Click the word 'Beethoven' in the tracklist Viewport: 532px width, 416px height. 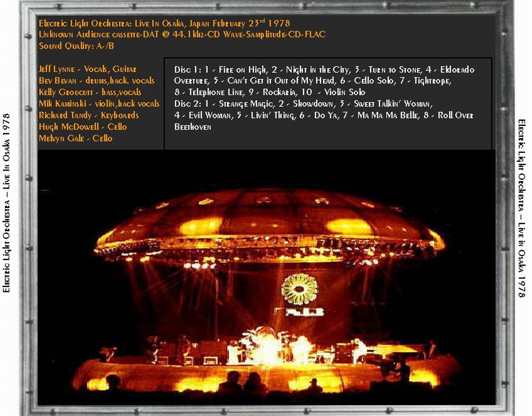[193, 127]
